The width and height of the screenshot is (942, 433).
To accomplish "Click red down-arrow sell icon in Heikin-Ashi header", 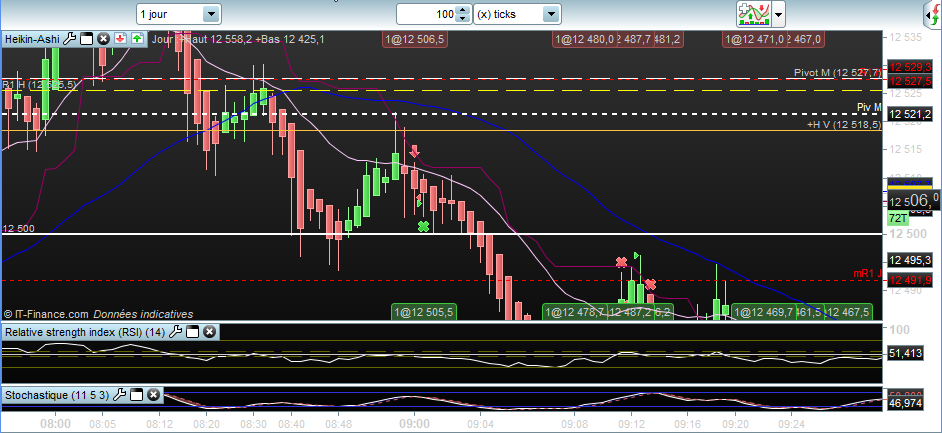I will [x=120, y=39].
